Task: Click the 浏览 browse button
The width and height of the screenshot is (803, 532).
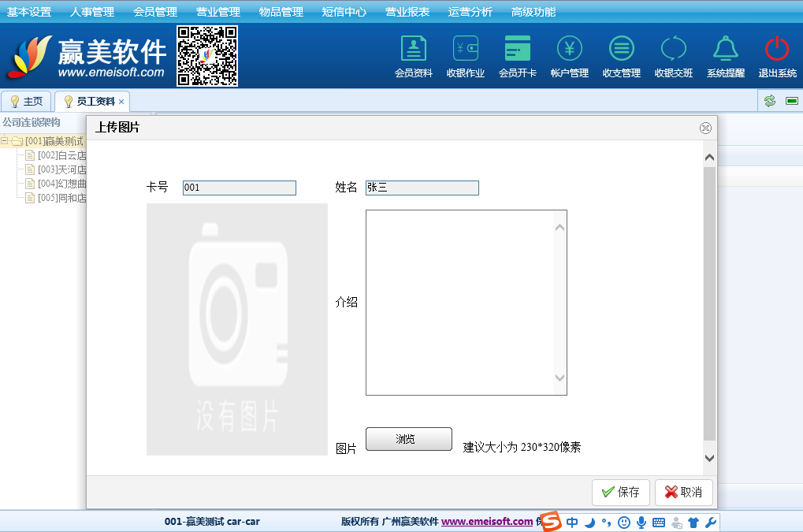Action: coord(408,439)
